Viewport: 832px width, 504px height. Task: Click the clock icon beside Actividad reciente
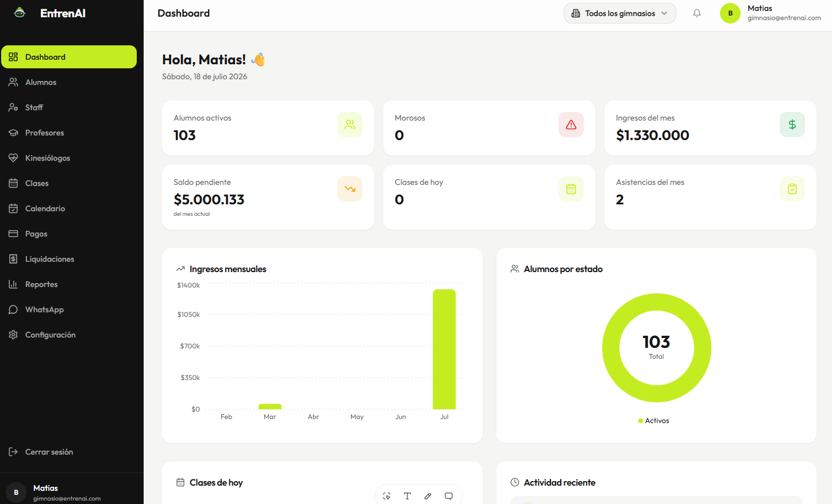515,482
